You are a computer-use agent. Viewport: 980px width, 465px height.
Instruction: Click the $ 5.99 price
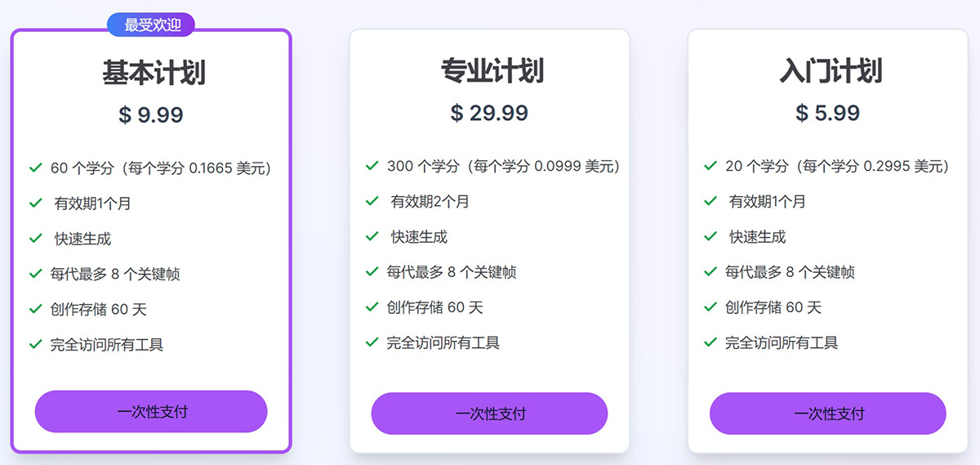(x=827, y=113)
